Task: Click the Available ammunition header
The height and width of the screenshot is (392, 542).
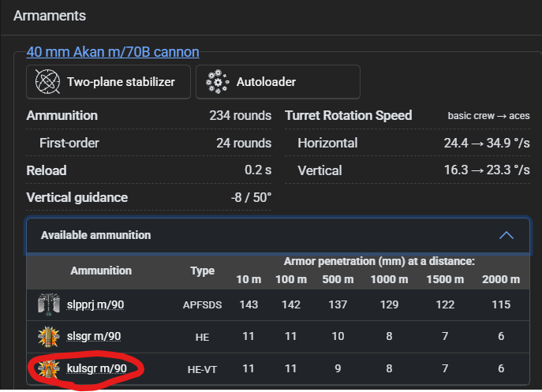Action: [x=278, y=235]
